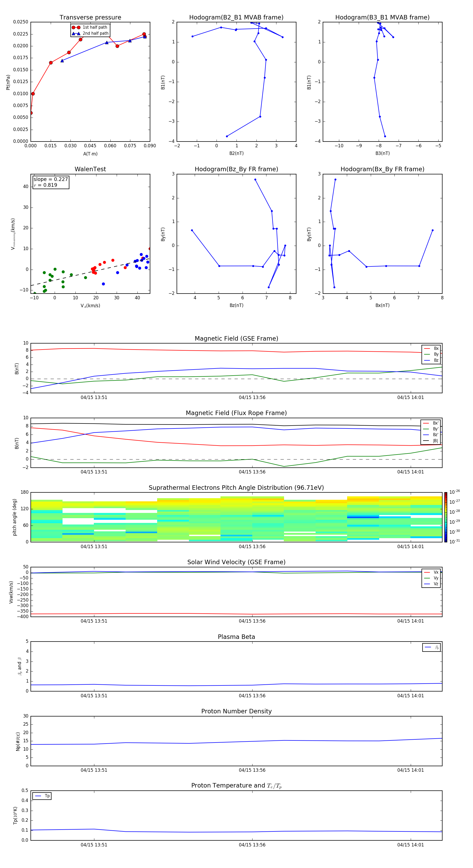Screen dimensions: 473x868
Task: Select the By' entry in Flux Rope legend
Action: point(431,429)
